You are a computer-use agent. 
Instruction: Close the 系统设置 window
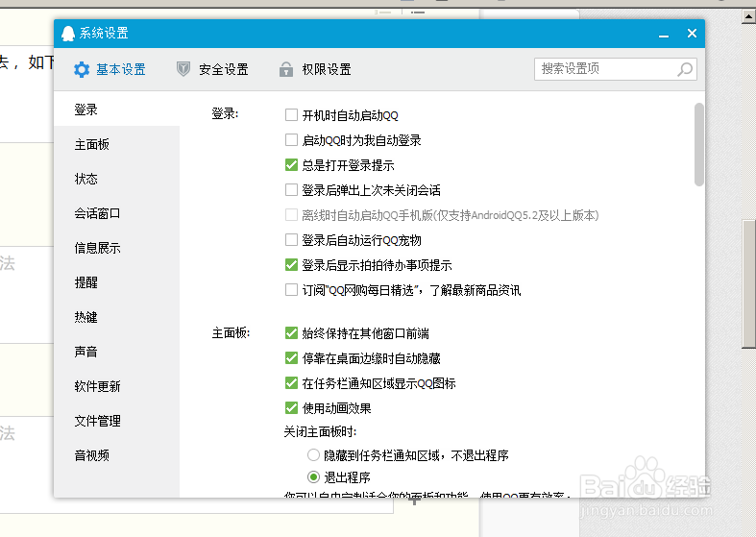pyautogui.click(x=692, y=34)
